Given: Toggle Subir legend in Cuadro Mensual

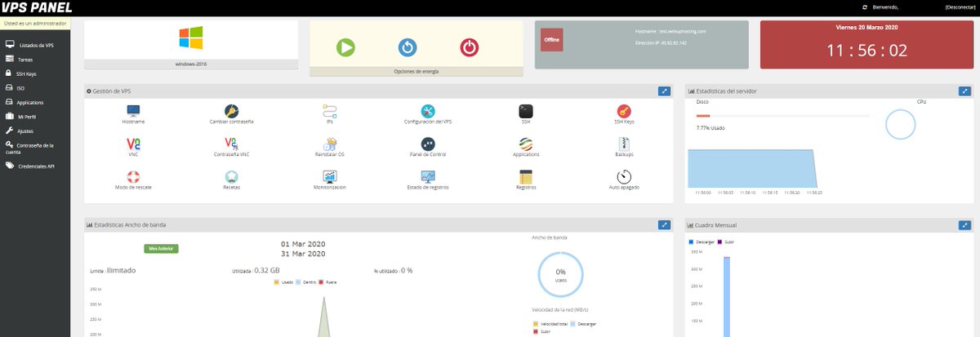Looking at the screenshot, I should [x=726, y=242].
